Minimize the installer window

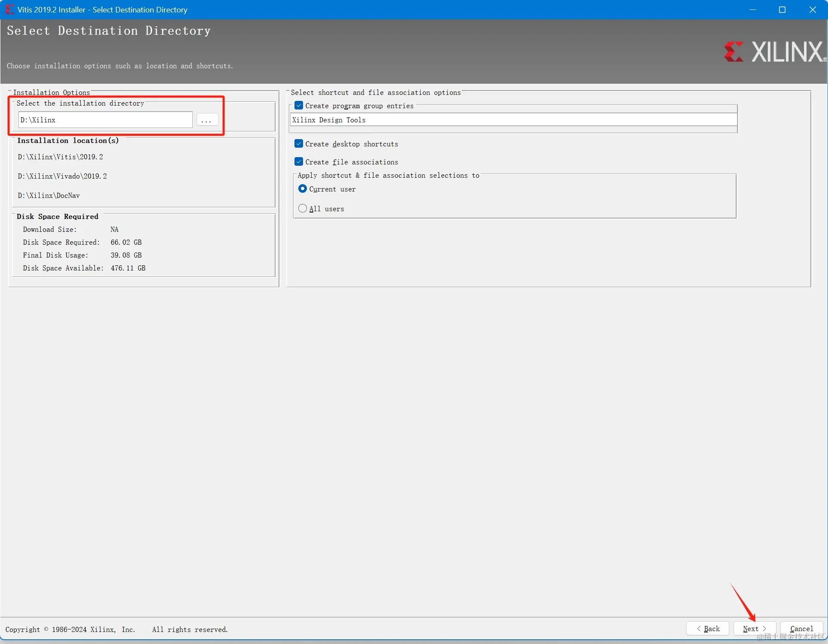(752, 9)
